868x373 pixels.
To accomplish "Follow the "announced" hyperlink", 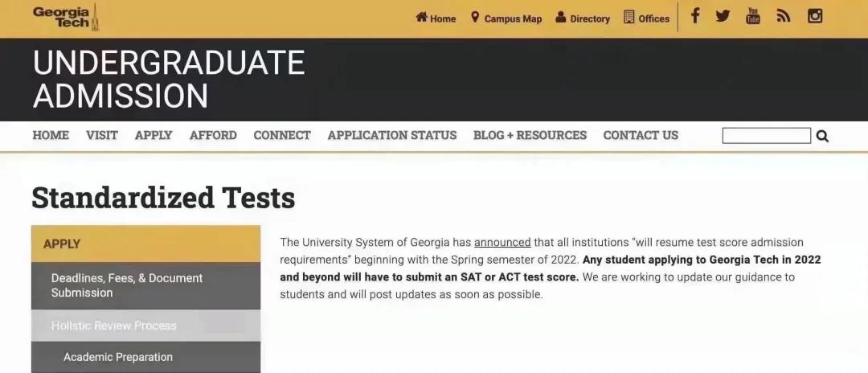I will [x=502, y=242].
